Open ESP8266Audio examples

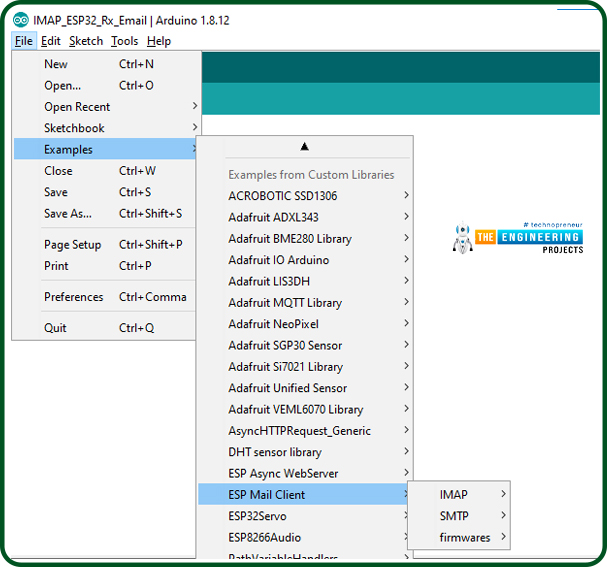303,537
